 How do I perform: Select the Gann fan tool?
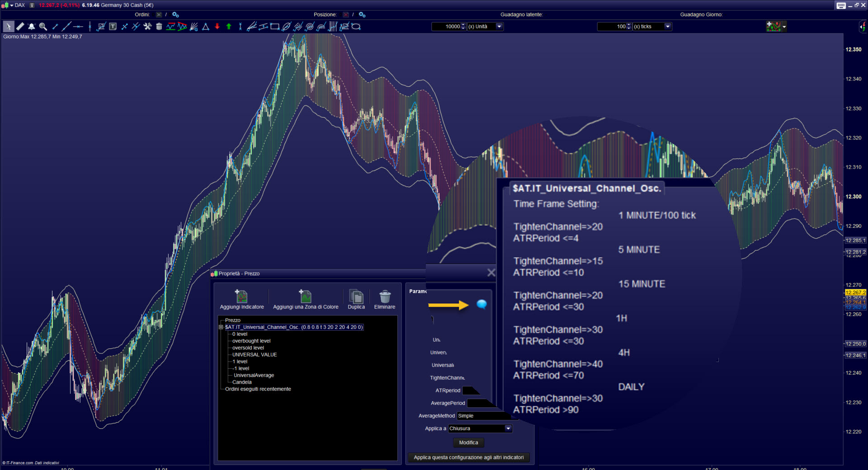(194, 27)
